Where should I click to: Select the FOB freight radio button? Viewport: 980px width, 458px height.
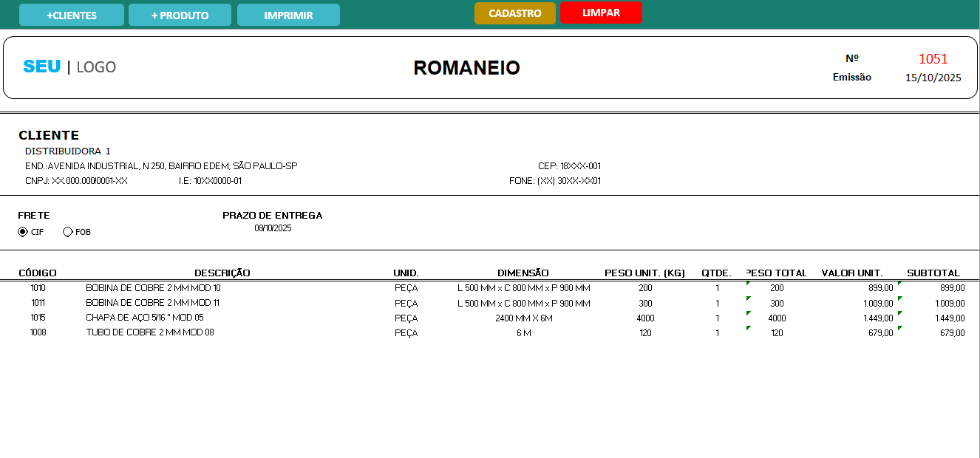click(x=68, y=232)
